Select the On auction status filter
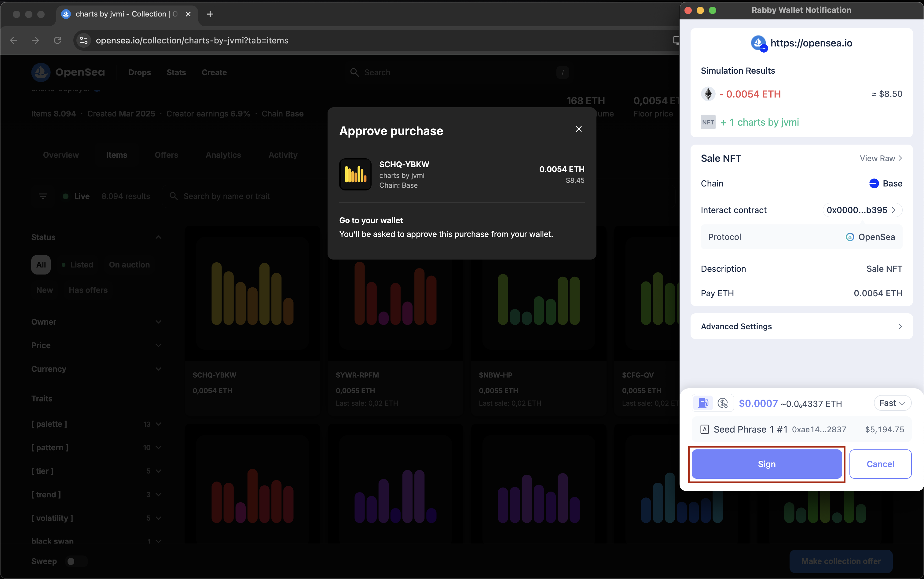The width and height of the screenshot is (924, 579). click(x=129, y=265)
